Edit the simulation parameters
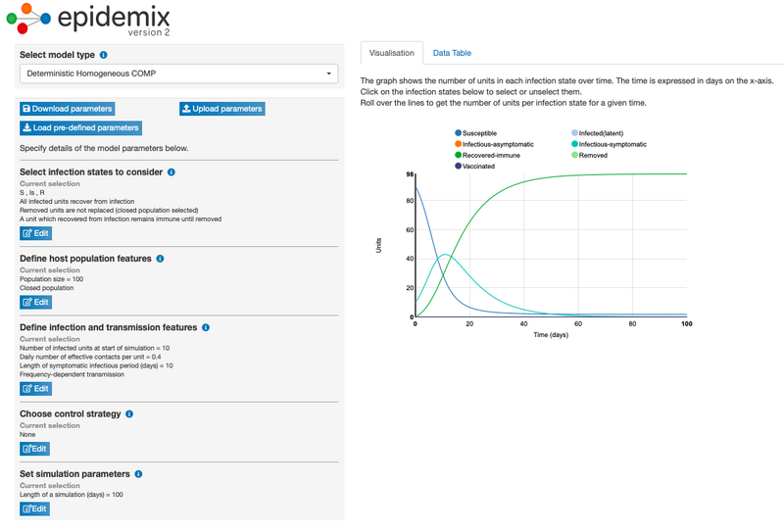 tap(35, 508)
